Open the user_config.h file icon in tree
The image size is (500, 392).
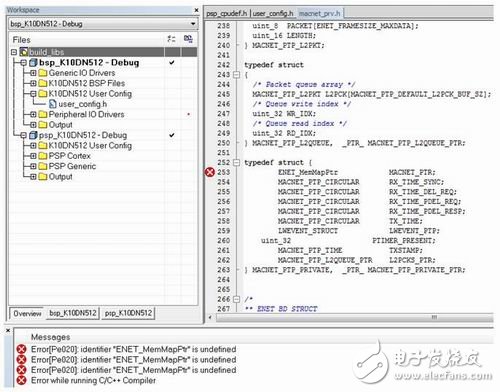(x=52, y=104)
